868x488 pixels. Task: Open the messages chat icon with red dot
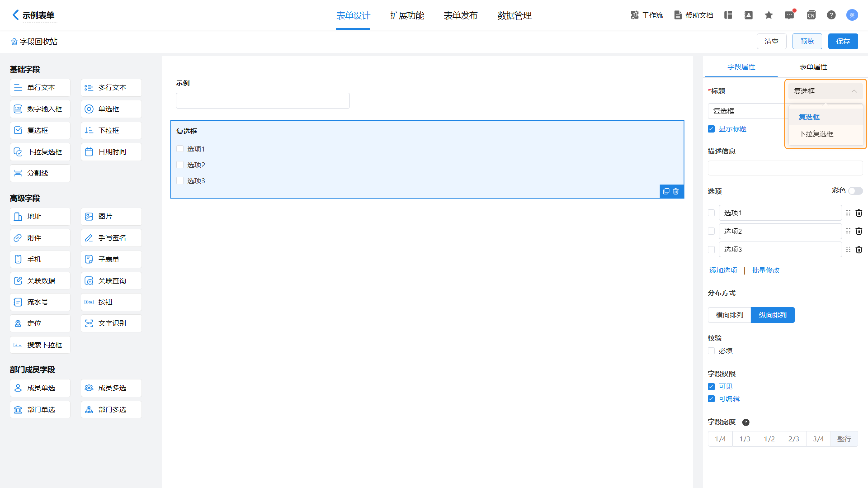pos(789,15)
